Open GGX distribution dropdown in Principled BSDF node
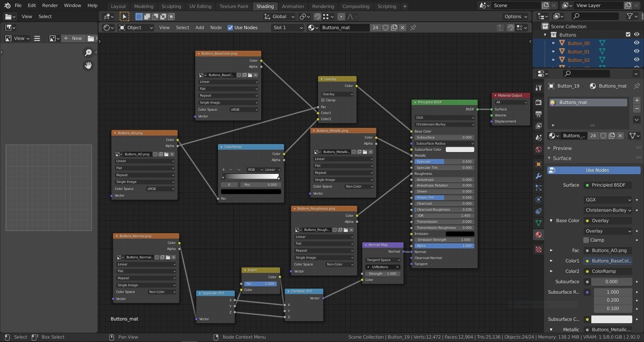This screenshot has width=644, height=342. (444, 118)
